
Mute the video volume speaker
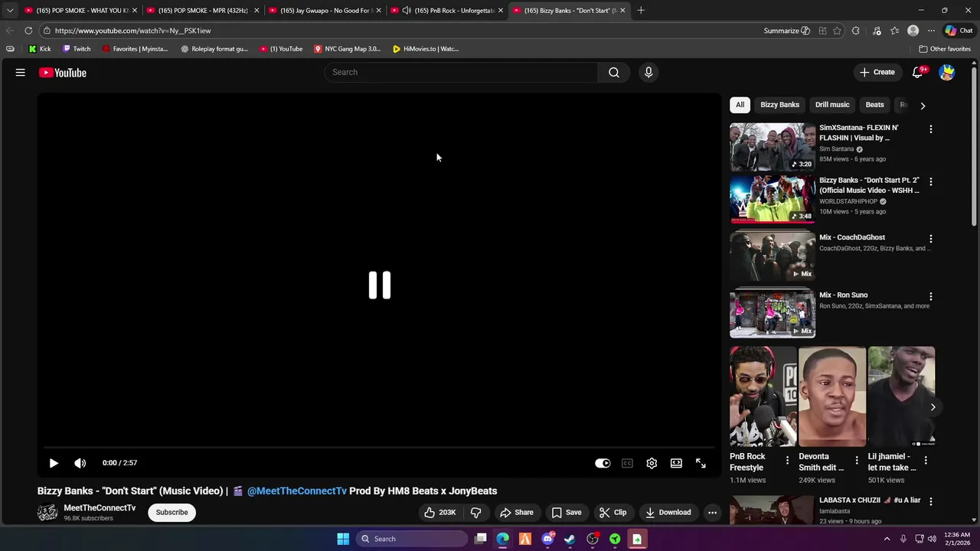pyautogui.click(x=80, y=463)
